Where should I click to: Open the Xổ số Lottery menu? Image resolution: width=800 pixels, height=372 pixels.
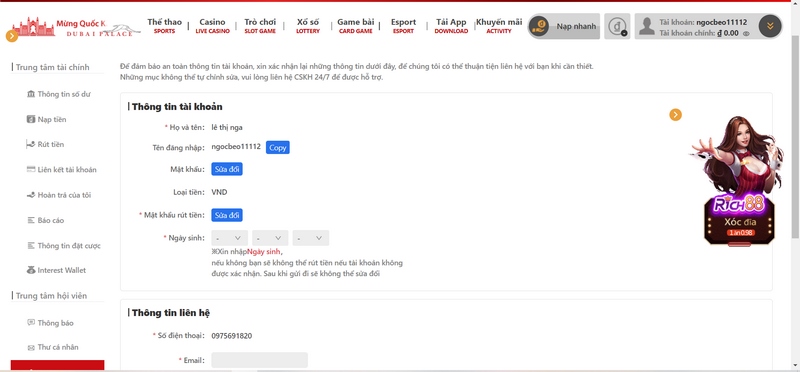(x=308, y=26)
